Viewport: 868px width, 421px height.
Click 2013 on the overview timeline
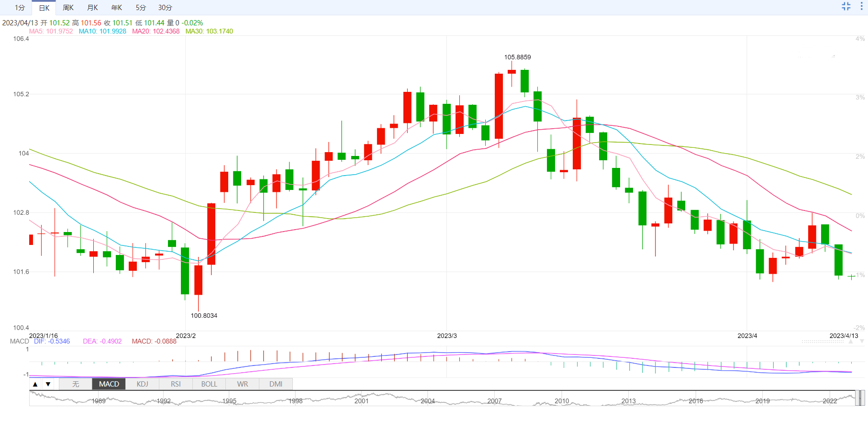629,401
